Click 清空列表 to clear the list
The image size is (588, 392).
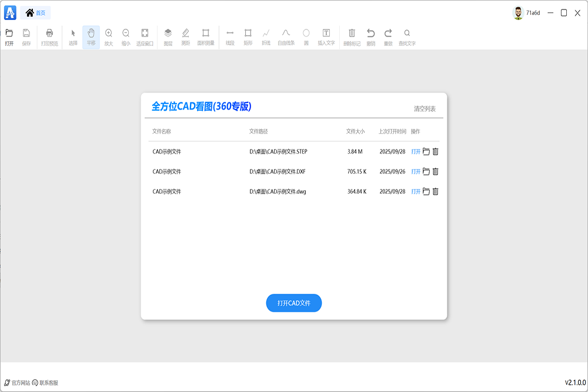click(425, 109)
